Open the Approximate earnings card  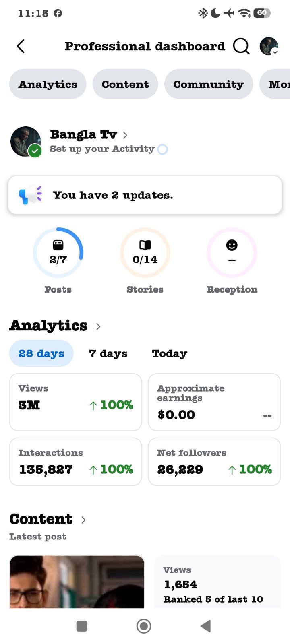click(x=214, y=402)
